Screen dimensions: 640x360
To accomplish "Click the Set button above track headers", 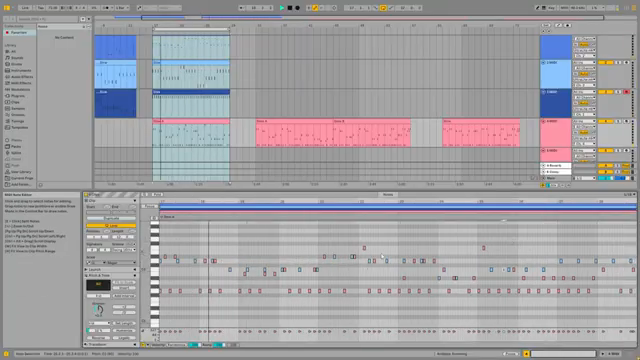I will click(546, 25).
